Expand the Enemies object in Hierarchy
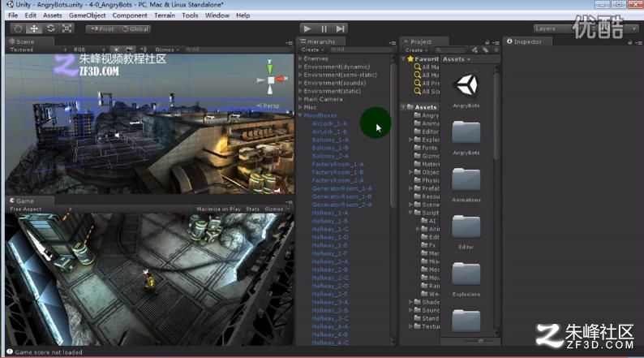The width and height of the screenshot is (644, 358). (301, 58)
